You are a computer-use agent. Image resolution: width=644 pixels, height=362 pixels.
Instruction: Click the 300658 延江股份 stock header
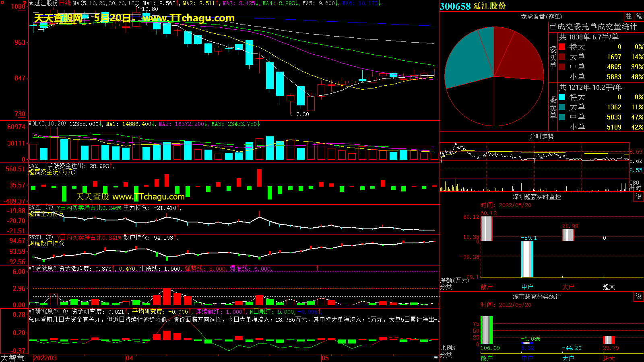(473, 6)
